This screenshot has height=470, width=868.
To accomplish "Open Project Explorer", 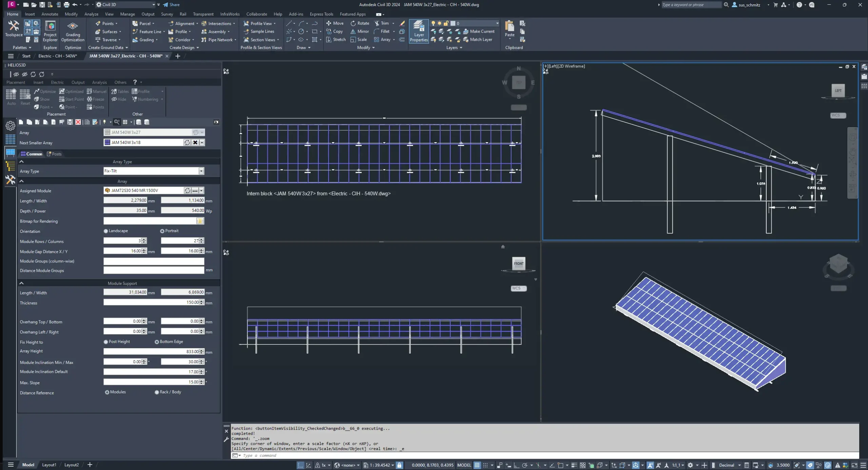I will pyautogui.click(x=50, y=31).
